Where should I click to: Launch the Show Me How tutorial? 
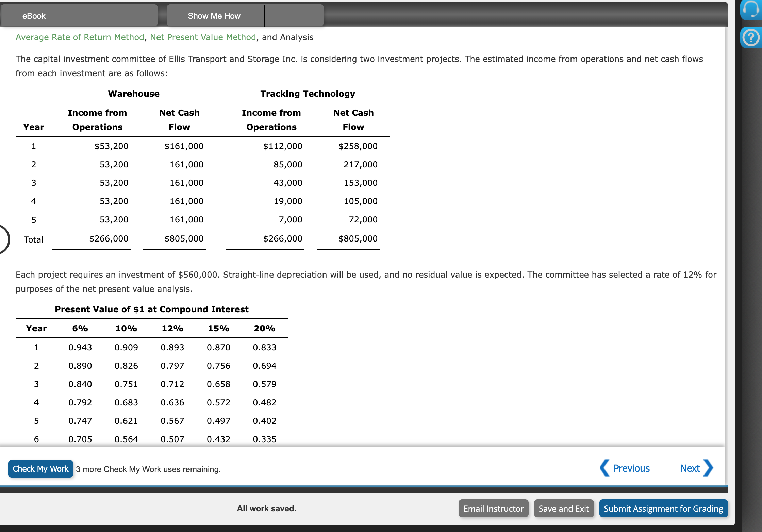tap(214, 16)
